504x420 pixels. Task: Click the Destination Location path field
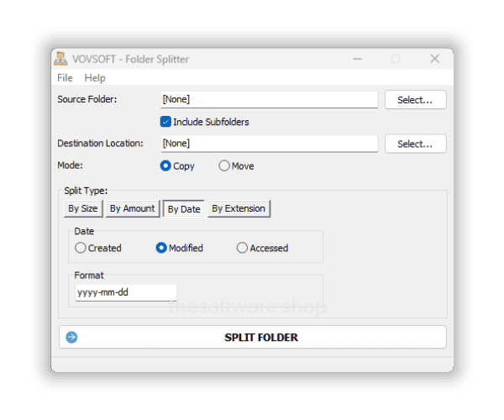tap(269, 144)
